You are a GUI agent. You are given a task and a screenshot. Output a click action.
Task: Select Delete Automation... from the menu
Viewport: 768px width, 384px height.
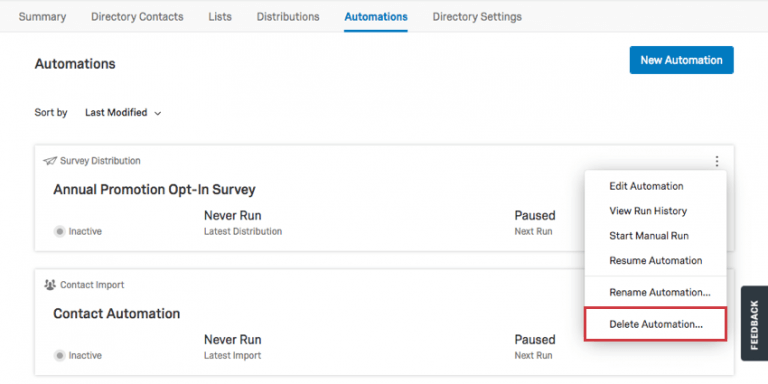tap(655, 324)
